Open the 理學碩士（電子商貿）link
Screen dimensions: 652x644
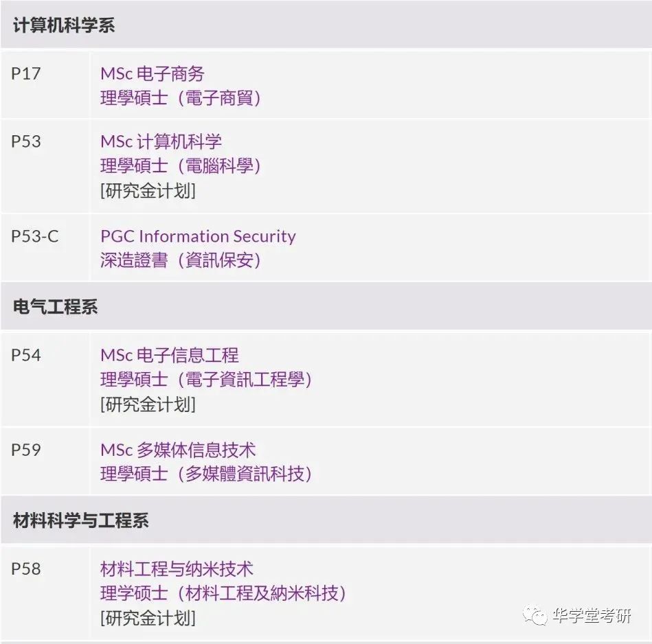click(x=181, y=98)
